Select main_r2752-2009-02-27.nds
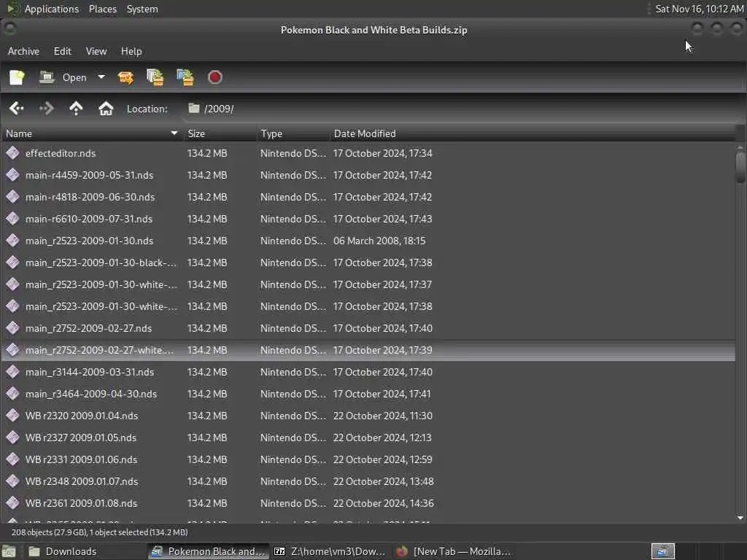The image size is (747, 560). pos(368,329)
